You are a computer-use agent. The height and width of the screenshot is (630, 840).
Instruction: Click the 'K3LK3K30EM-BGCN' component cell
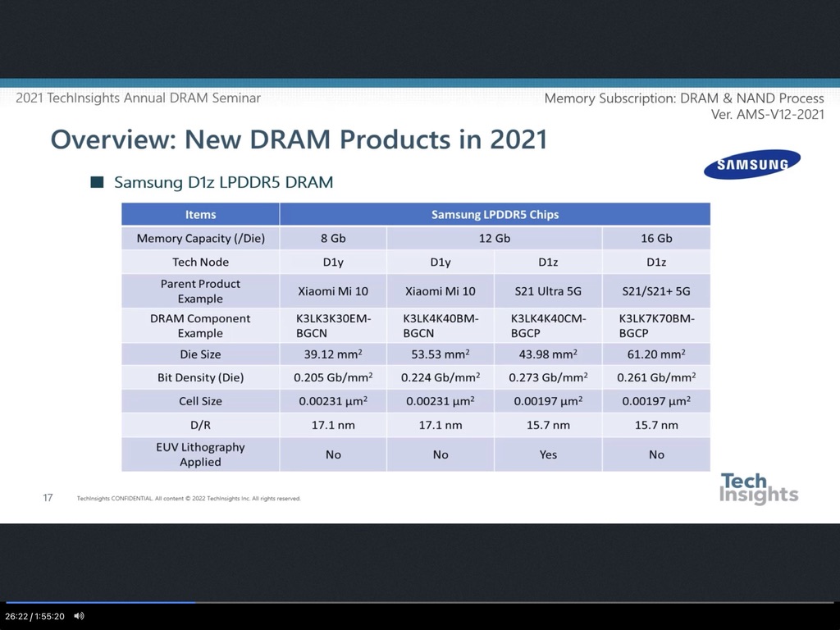(333, 326)
